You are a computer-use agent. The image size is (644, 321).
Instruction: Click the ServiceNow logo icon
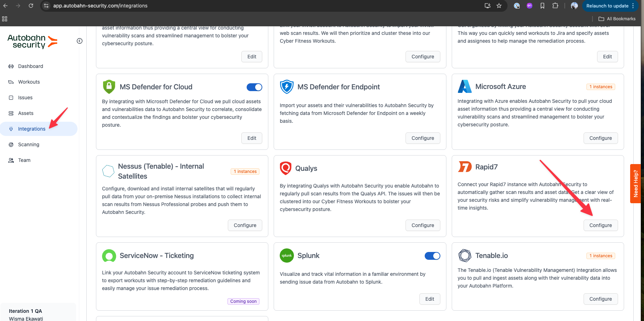pos(109,256)
